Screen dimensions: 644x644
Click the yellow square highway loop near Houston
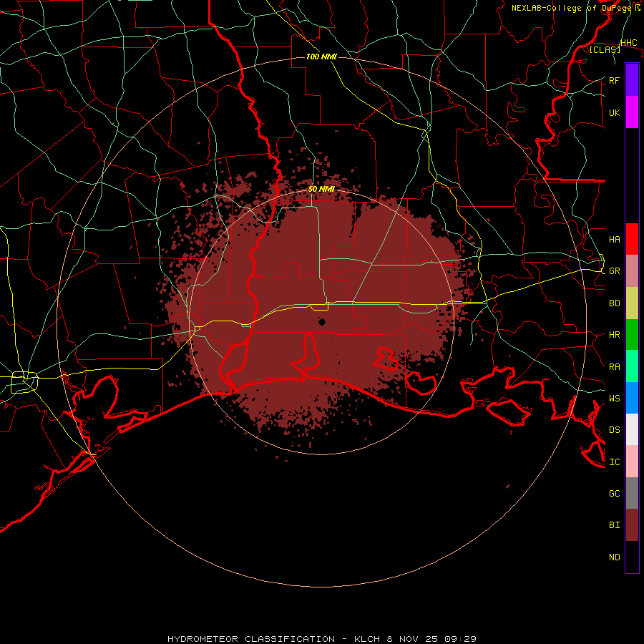(x=24, y=382)
